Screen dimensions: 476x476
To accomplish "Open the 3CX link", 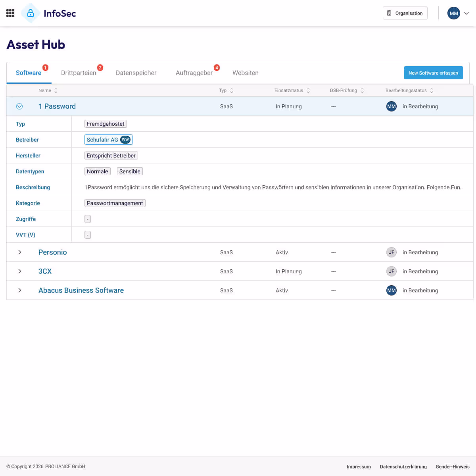I will pyautogui.click(x=45, y=271).
